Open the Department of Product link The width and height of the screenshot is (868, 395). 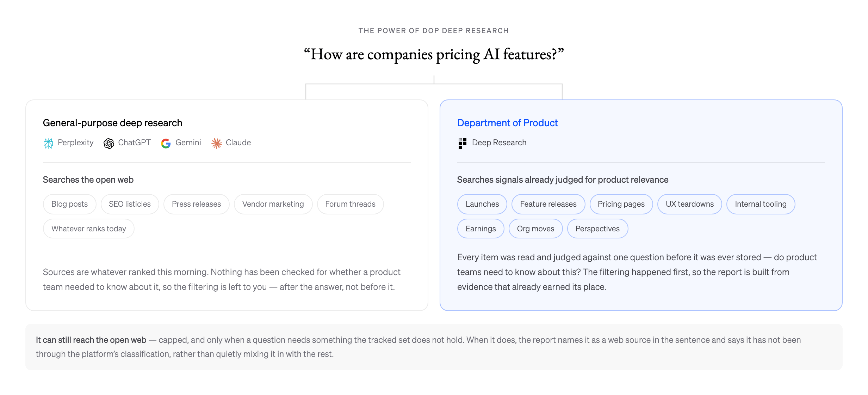(x=507, y=123)
